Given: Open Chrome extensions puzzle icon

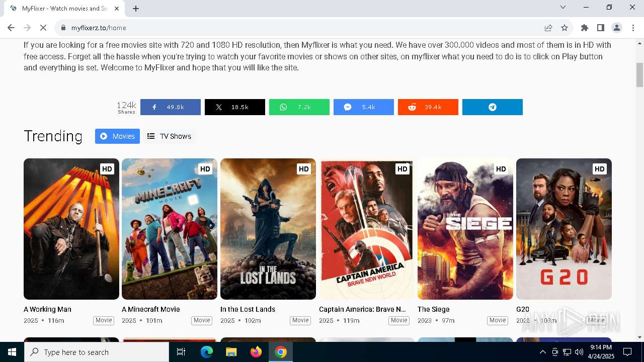Looking at the screenshot, I should click(x=585, y=28).
